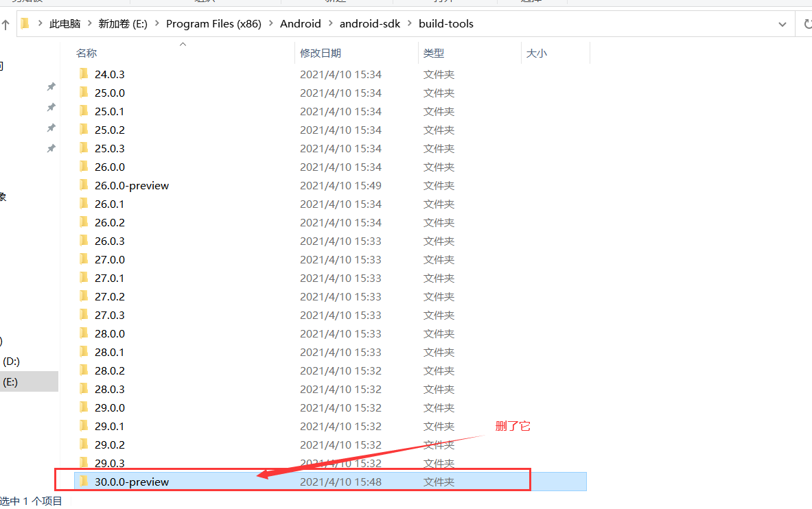Select folder icon of 28.0.2
Image resolution: width=812 pixels, height=509 pixels.
84,370
